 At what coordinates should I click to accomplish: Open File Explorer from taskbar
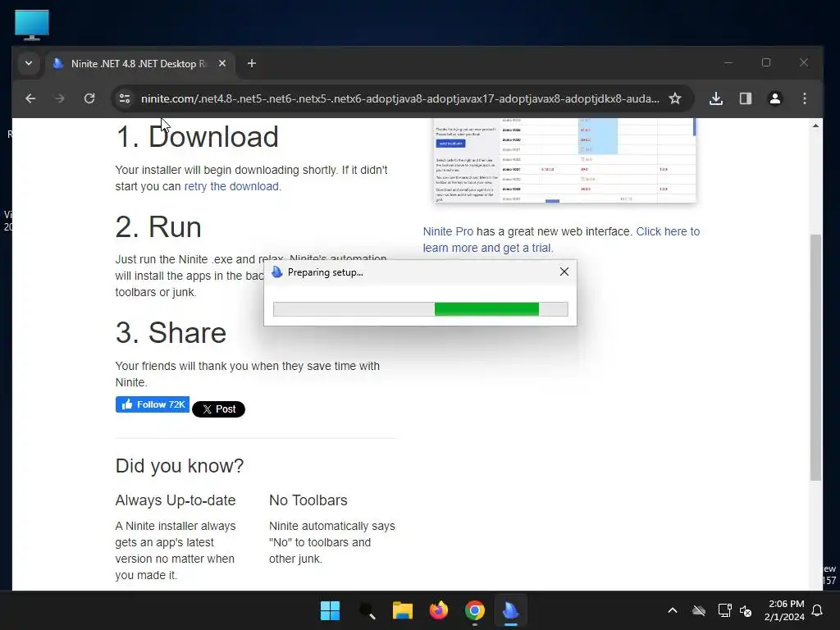pyautogui.click(x=402, y=610)
